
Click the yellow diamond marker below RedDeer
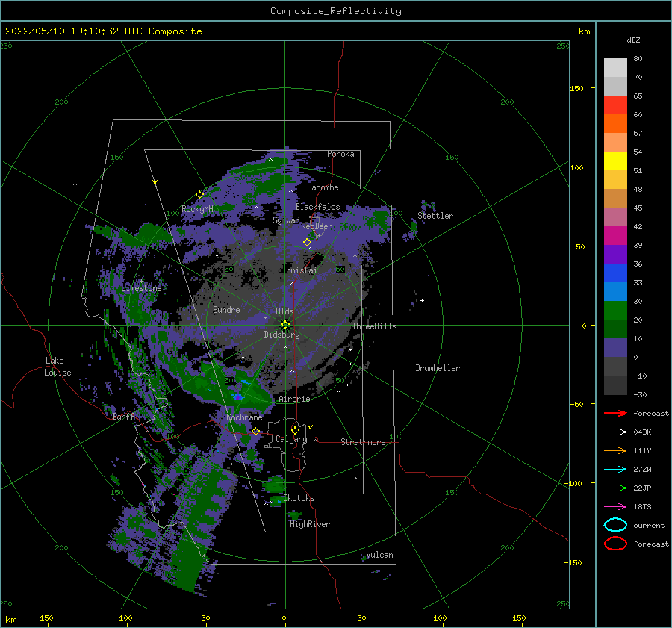pos(307,243)
